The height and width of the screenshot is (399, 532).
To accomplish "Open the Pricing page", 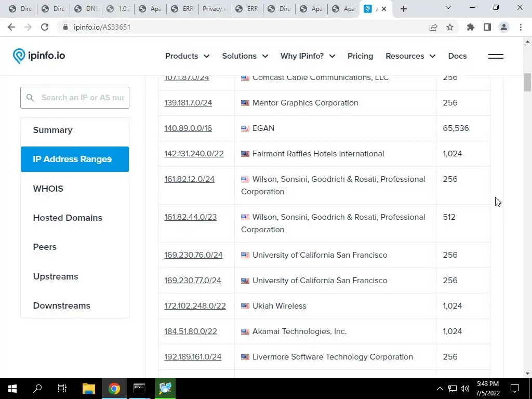I will click(x=361, y=56).
